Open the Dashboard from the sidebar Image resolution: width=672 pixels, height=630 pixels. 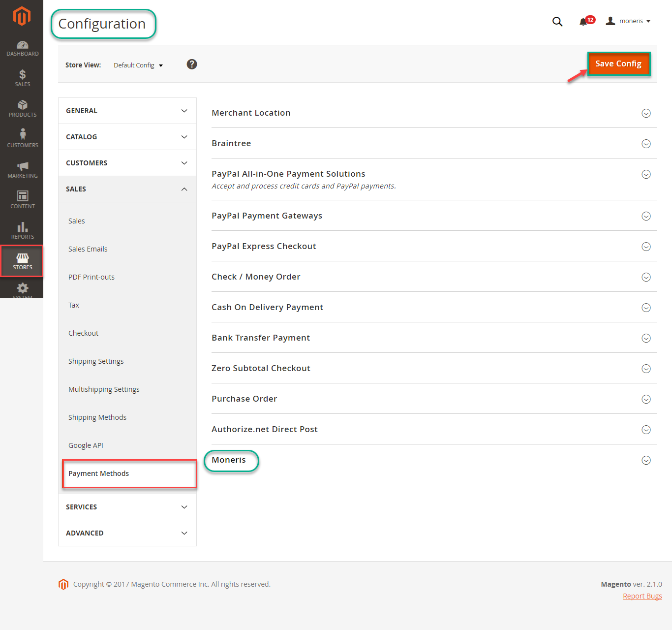23,48
